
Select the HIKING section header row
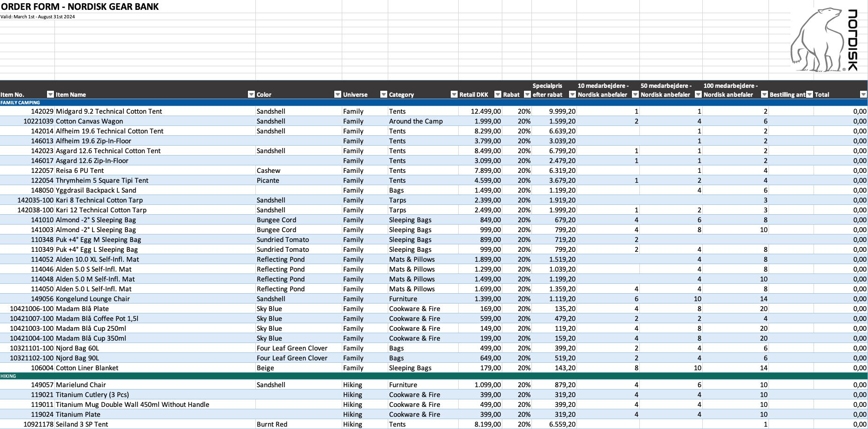coord(434,376)
